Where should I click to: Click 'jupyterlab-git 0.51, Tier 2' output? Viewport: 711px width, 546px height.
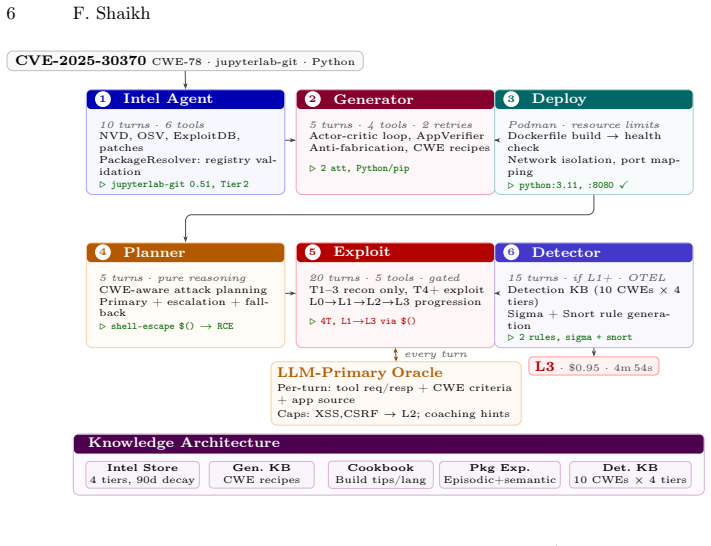tap(175, 184)
